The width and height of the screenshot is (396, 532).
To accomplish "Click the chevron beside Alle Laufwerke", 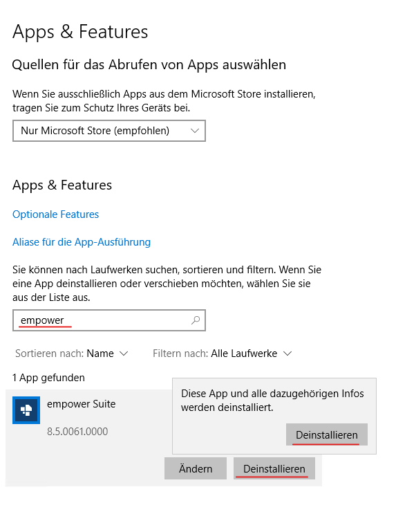I will click(x=287, y=354).
